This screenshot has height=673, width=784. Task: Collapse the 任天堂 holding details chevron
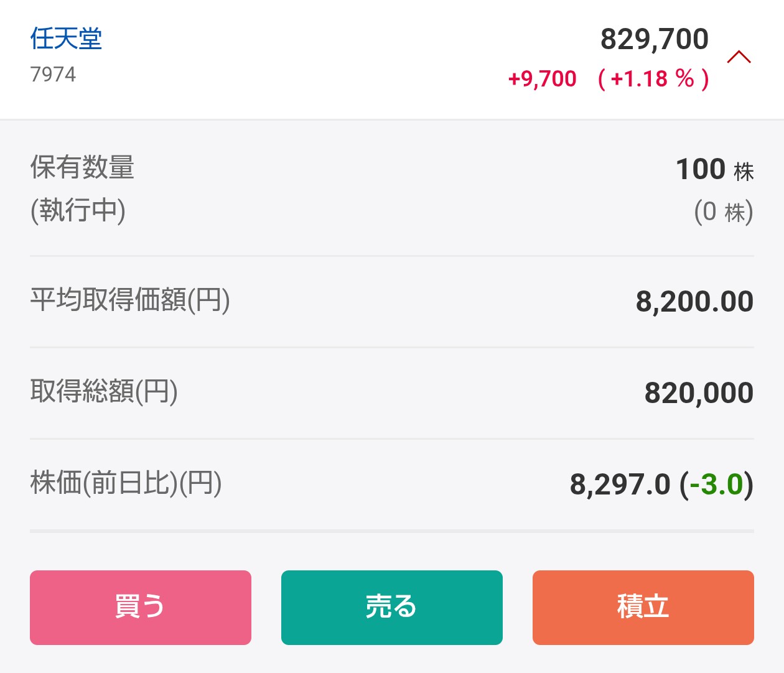coord(739,58)
